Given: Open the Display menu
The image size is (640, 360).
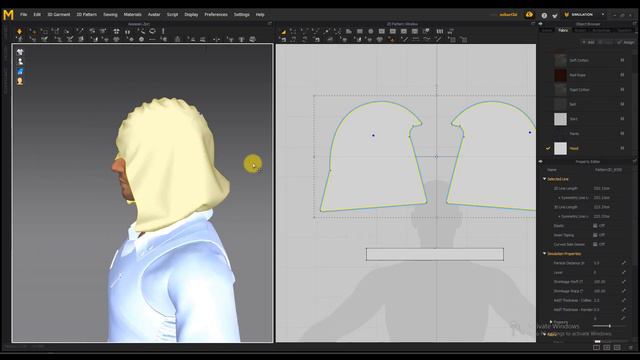Looking at the screenshot, I should 191,15.
